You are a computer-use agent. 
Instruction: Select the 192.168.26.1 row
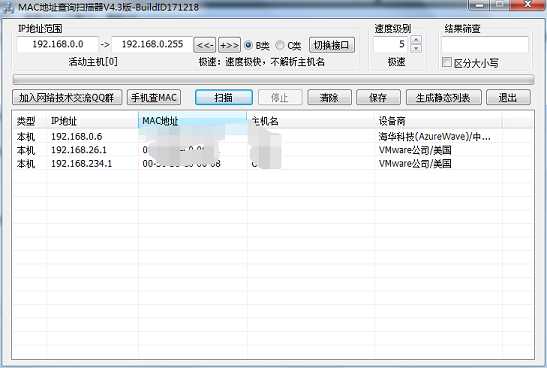pyautogui.click(x=272, y=150)
